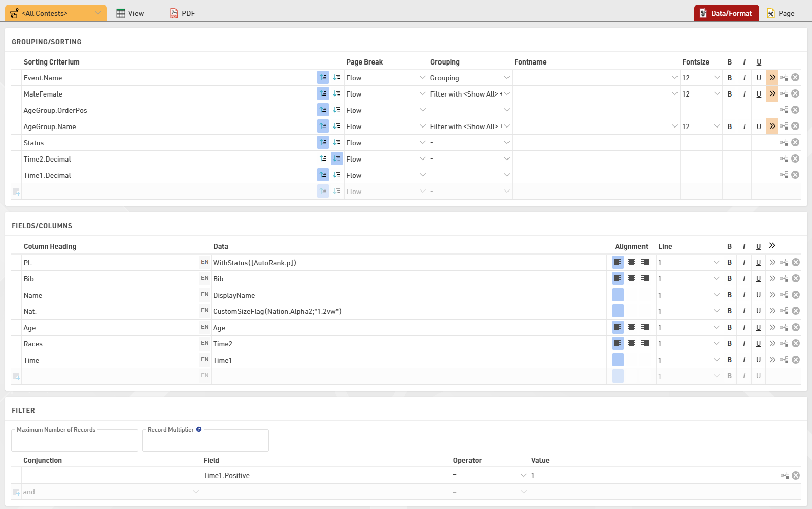Open the All Contests dropdown
Image resolution: width=812 pixels, height=509 pixels.
[x=56, y=13]
